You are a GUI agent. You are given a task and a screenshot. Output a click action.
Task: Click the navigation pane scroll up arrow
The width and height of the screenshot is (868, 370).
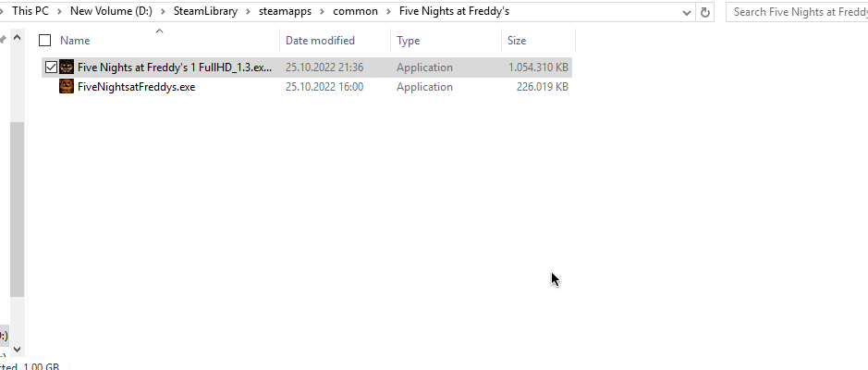coord(17,38)
